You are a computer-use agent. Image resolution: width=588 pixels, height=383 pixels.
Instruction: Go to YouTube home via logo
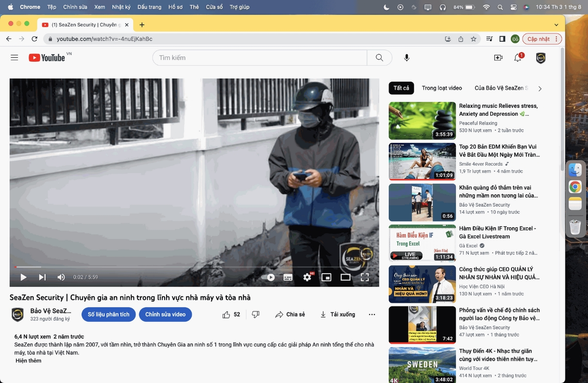(x=47, y=57)
